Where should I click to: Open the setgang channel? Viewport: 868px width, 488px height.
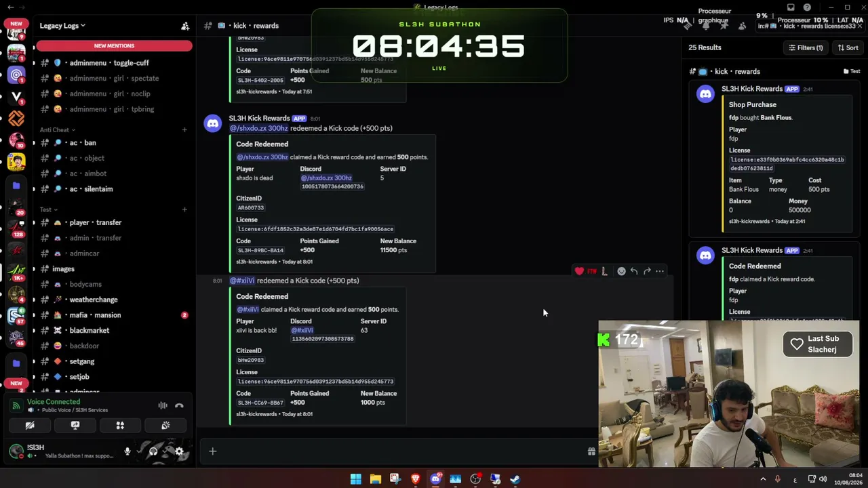[x=114, y=361]
